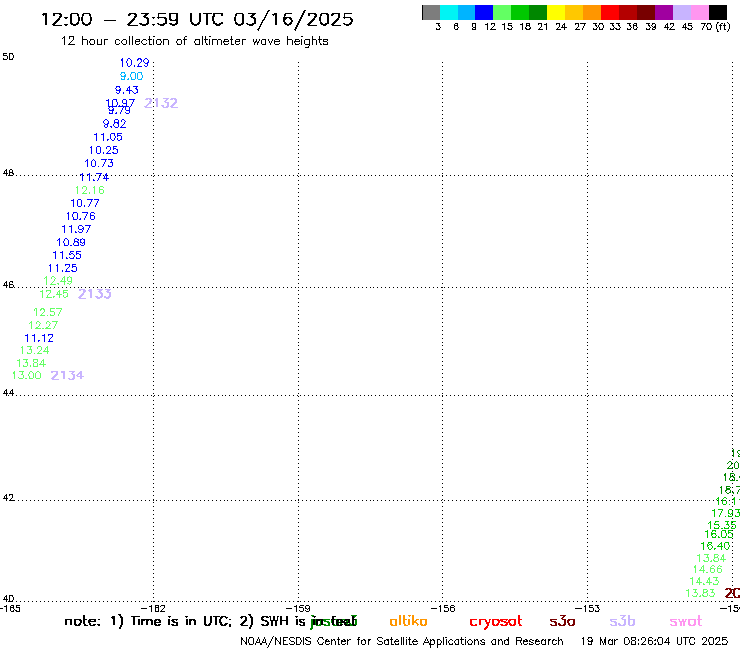Select the green value 13.24

(35, 350)
